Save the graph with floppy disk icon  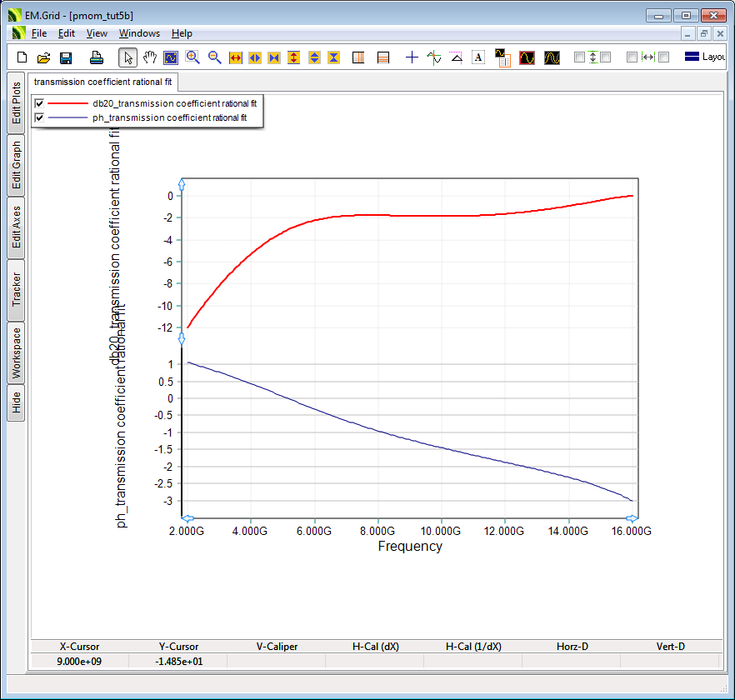click(x=66, y=57)
